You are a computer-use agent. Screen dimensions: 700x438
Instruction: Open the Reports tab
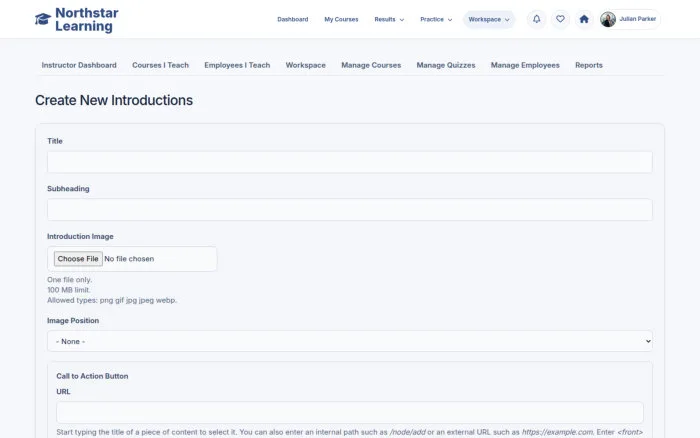[x=588, y=65]
